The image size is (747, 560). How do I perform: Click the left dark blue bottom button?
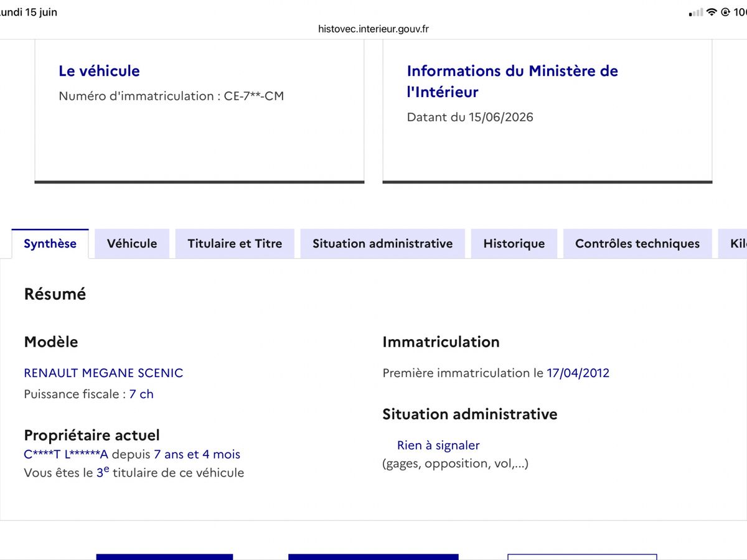click(164, 557)
